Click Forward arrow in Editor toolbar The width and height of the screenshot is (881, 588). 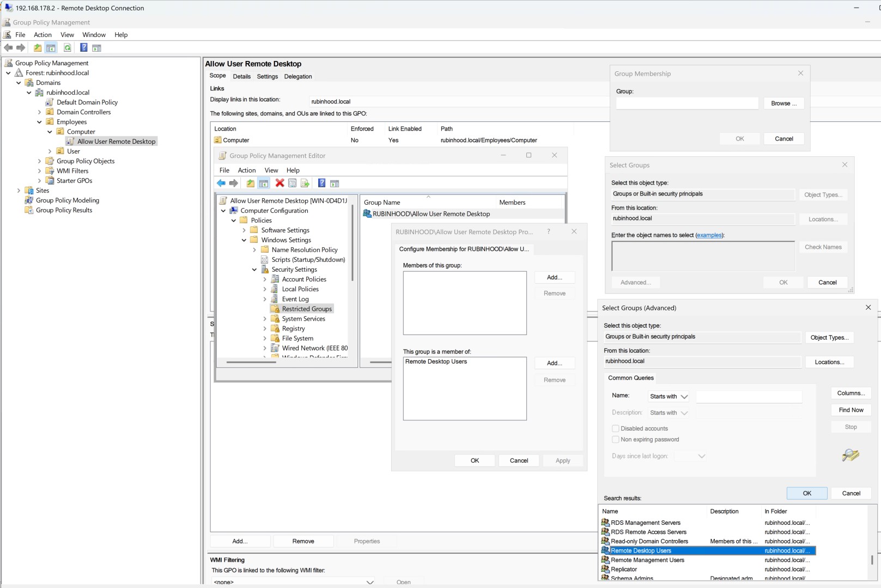pyautogui.click(x=234, y=183)
